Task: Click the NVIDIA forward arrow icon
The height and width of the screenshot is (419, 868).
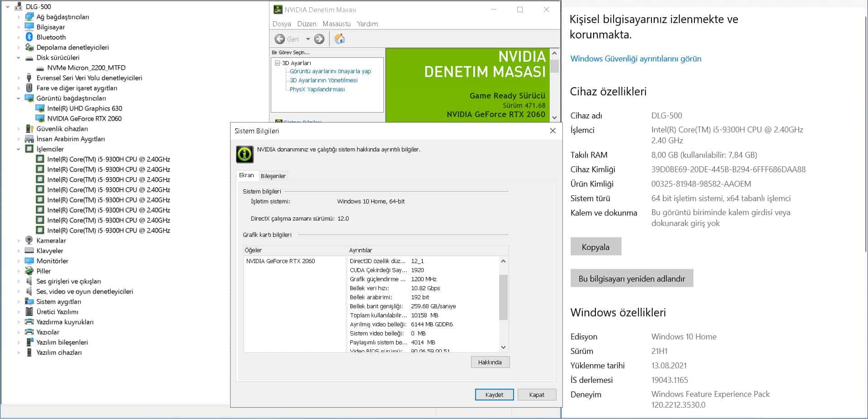Action: (319, 39)
